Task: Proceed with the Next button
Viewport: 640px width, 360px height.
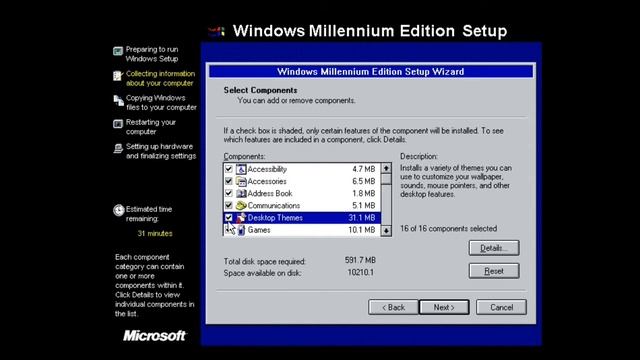Action: pos(444,307)
